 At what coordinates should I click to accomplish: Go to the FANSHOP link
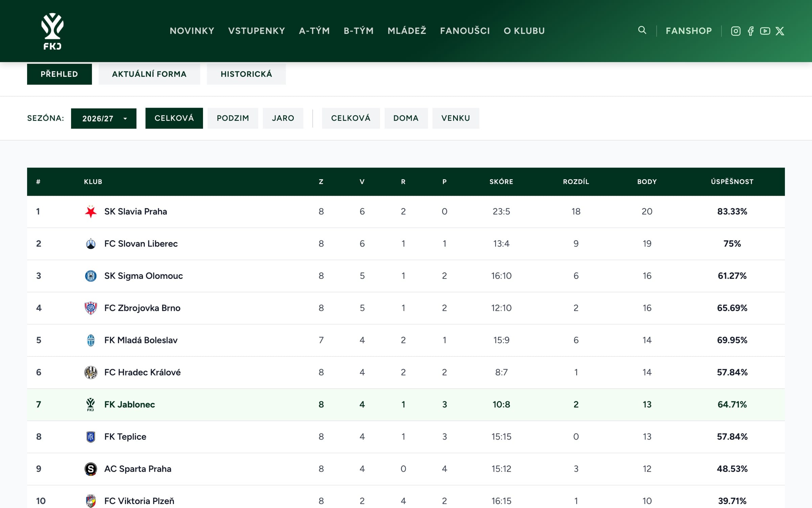[689, 31]
